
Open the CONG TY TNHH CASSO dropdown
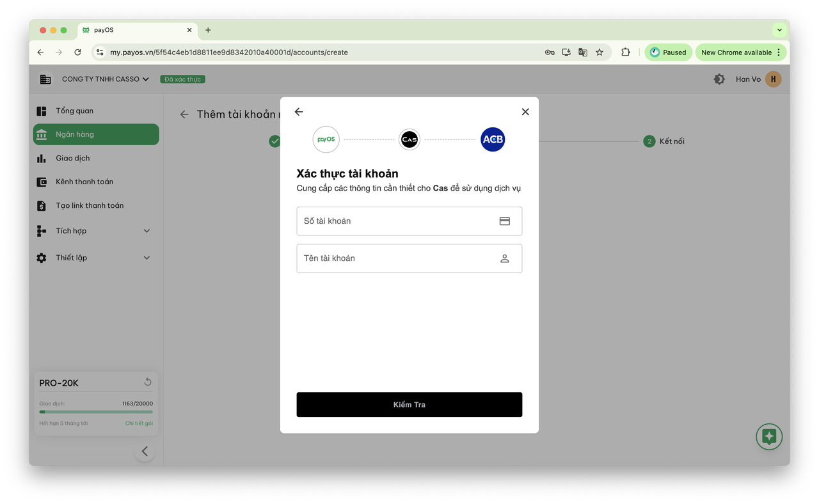(106, 79)
